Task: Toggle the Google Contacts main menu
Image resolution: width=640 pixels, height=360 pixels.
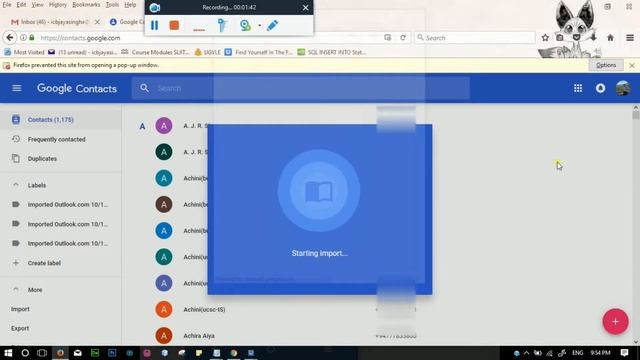Action: (16, 88)
